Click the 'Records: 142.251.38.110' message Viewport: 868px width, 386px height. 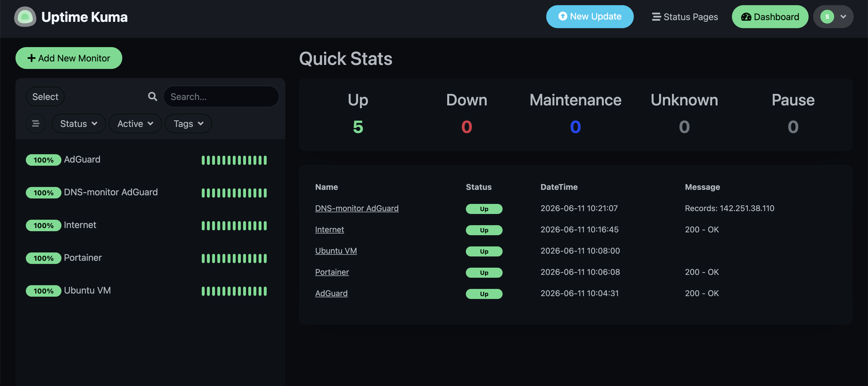click(x=730, y=208)
